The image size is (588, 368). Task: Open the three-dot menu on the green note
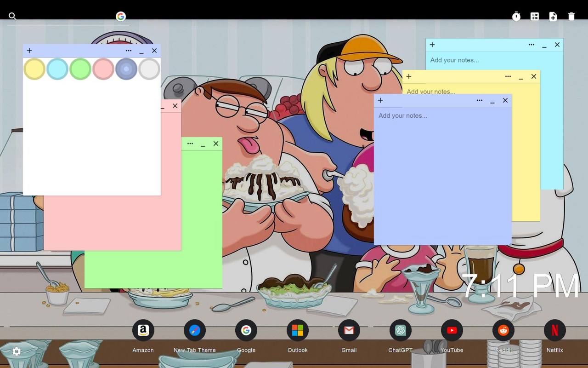click(190, 144)
